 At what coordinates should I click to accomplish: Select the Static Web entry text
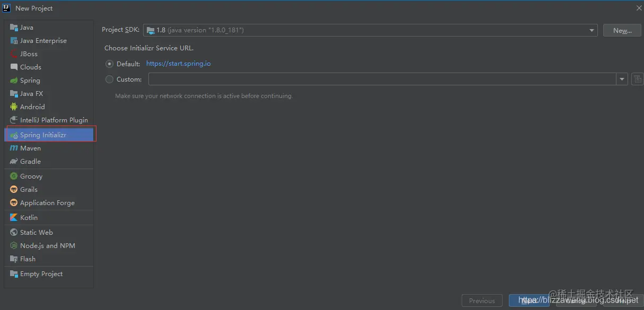tap(37, 233)
